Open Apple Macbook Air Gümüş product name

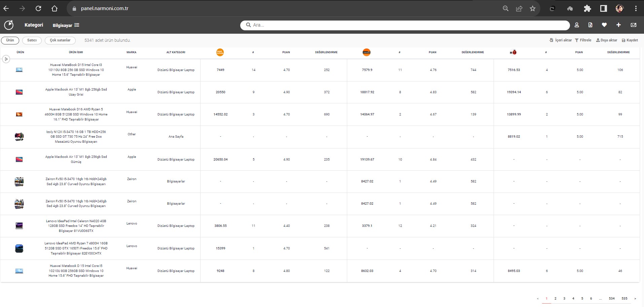click(x=76, y=159)
